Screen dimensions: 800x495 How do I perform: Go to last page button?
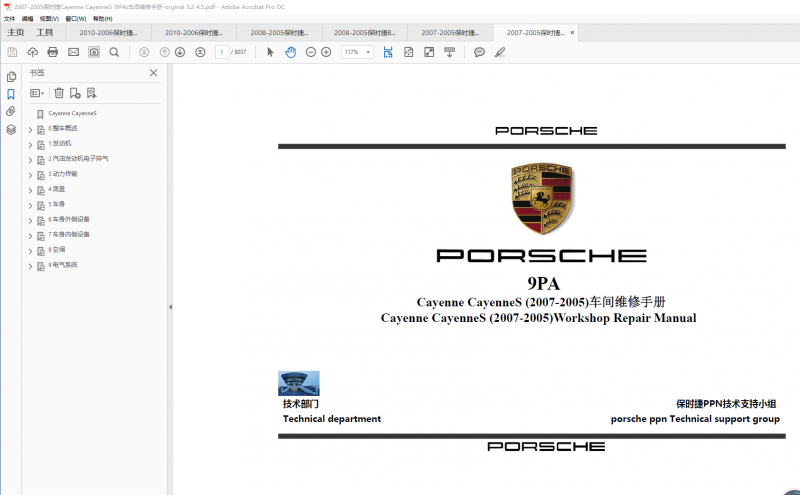[201, 52]
